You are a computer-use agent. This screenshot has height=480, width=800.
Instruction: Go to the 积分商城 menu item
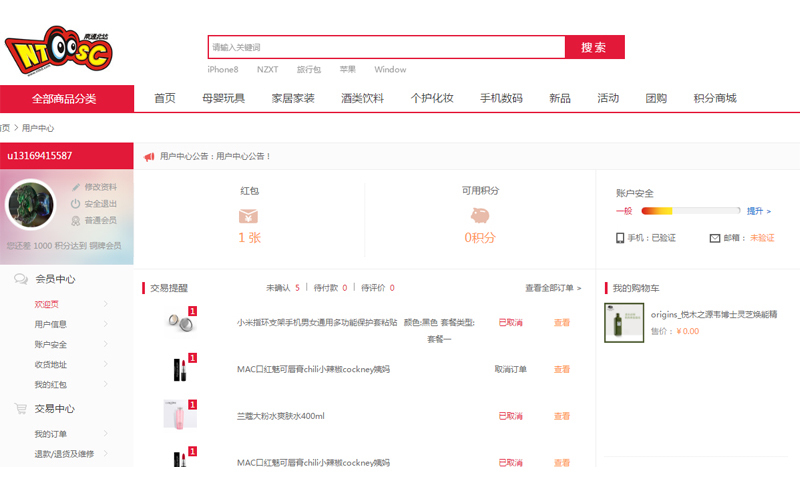[715, 98]
